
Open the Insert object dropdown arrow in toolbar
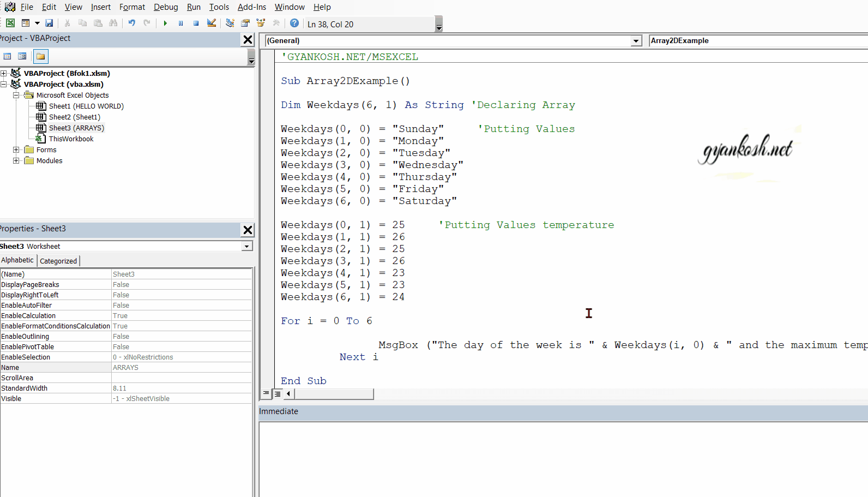(x=37, y=23)
